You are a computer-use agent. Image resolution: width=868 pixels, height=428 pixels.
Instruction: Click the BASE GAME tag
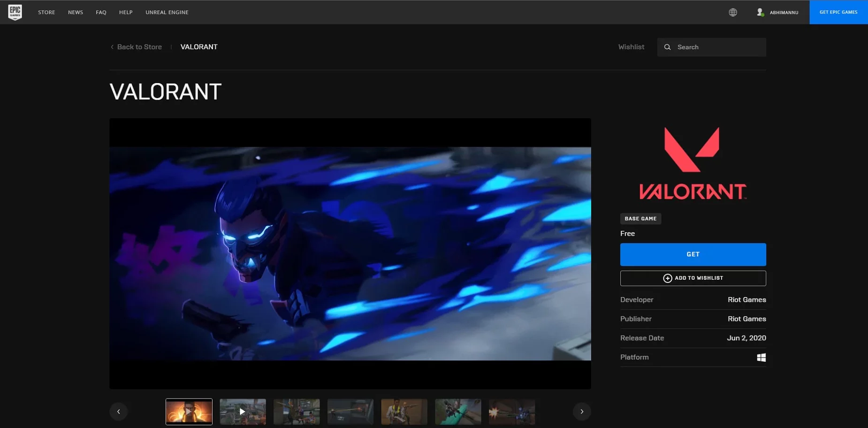[640, 219]
